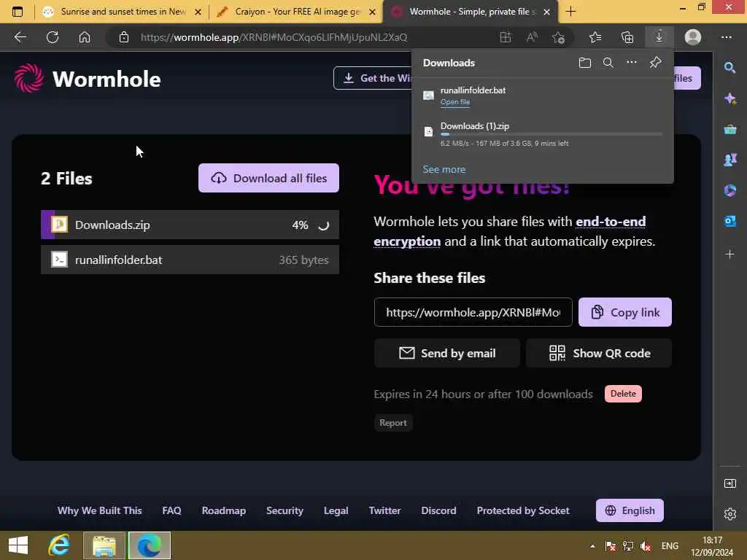
Task: Launch Internet Explorer from taskbar
Action: click(60, 545)
